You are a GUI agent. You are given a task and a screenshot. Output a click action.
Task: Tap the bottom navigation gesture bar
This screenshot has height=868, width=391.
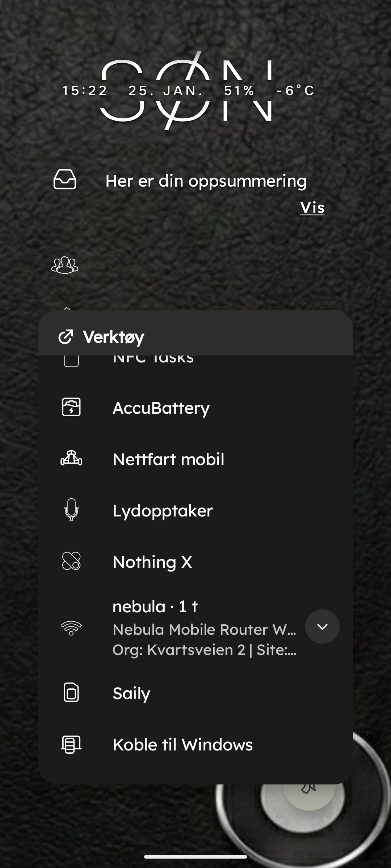[x=195, y=856]
